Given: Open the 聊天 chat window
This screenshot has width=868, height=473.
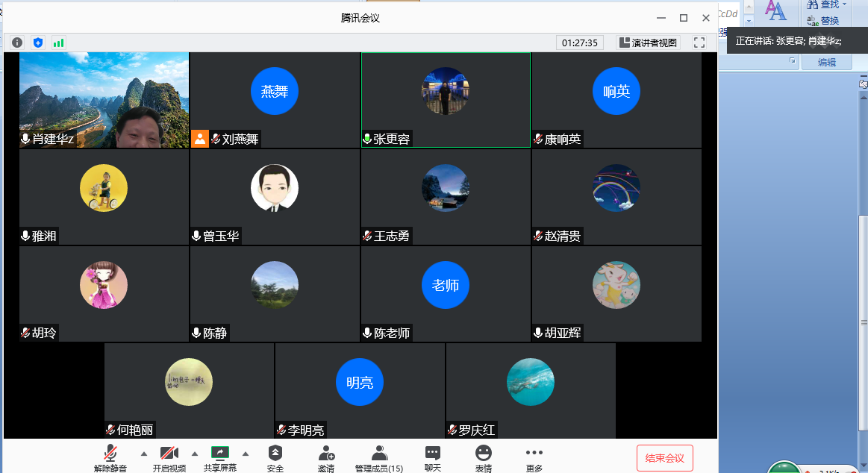Looking at the screenshot, I should click(x=433, y=457).
